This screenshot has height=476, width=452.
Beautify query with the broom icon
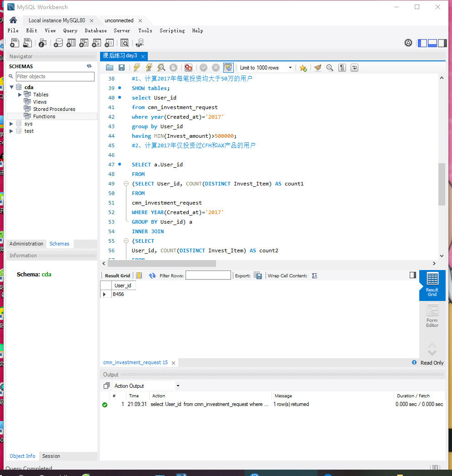317,68
